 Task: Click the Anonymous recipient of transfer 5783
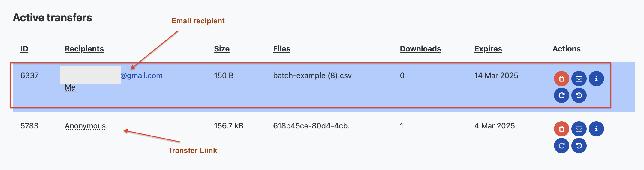tap(85, 126)
